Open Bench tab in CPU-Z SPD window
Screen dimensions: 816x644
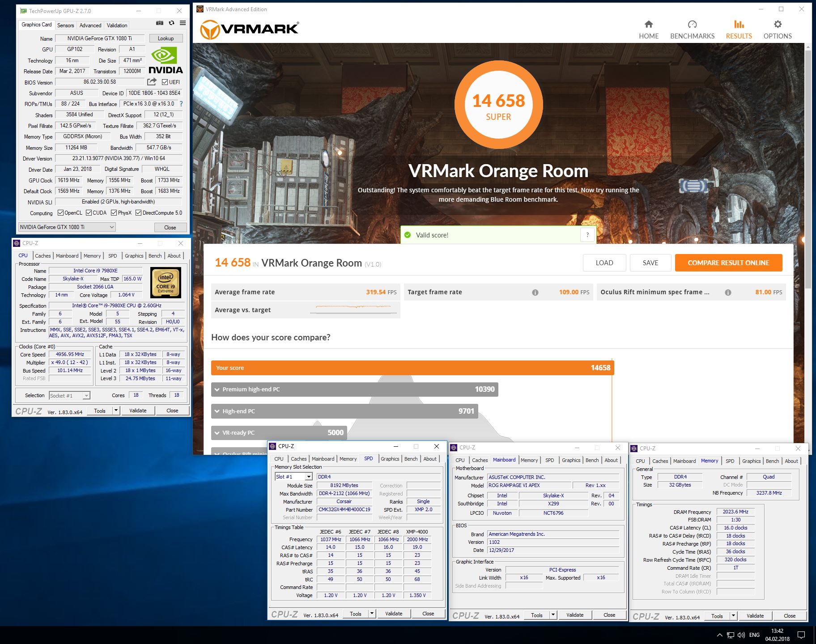(411, 459)
